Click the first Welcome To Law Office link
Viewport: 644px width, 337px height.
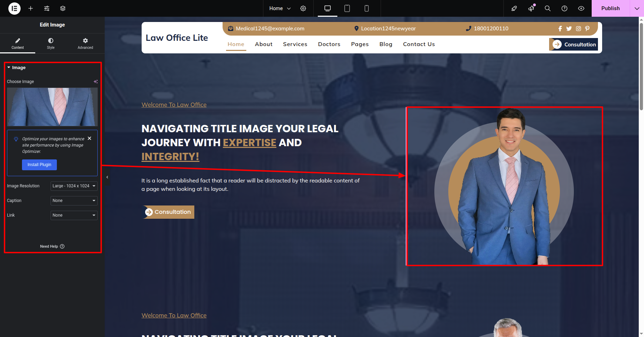[x=174, y=105]
